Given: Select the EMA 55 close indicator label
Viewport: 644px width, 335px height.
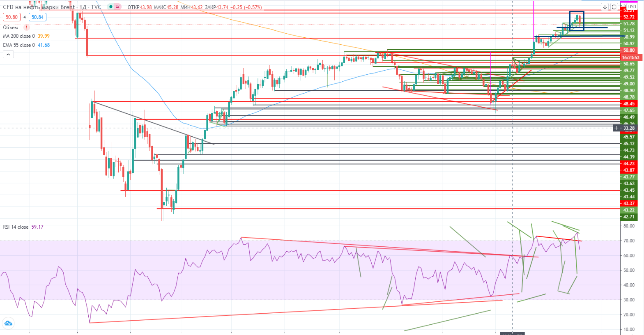Looking at the screenshot, I should click(19, 45).
